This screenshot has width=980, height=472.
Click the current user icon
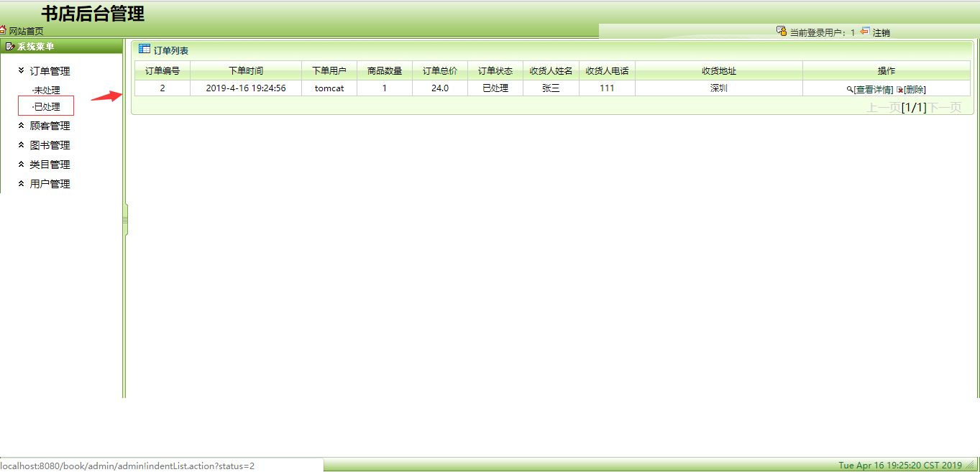(x=782, y=31)
